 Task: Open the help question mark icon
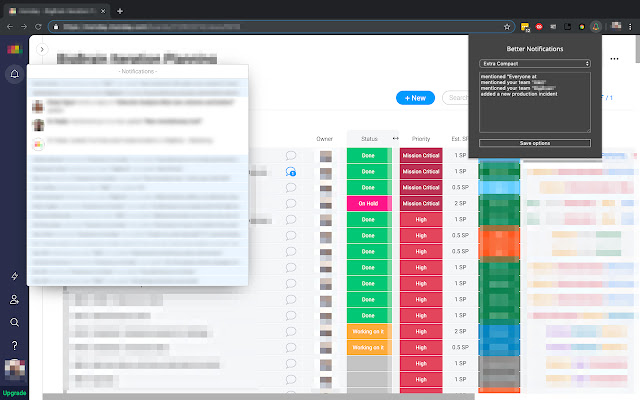15,346
